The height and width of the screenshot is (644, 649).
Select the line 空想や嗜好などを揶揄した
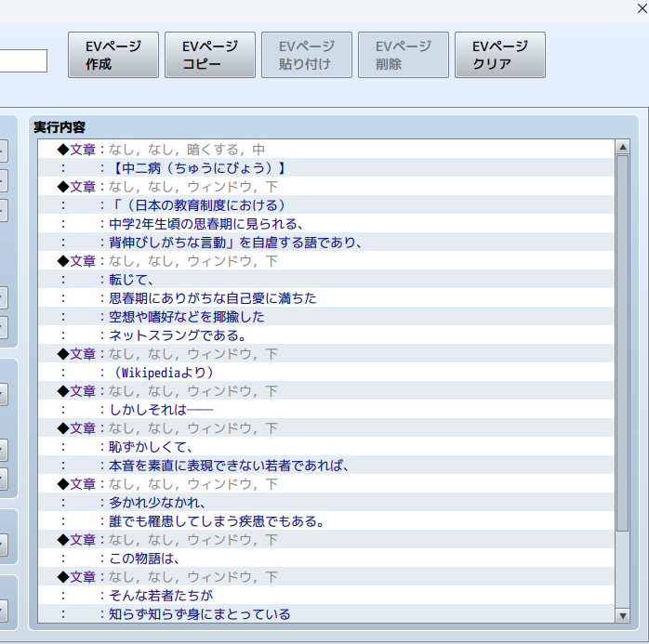point(325,317)
